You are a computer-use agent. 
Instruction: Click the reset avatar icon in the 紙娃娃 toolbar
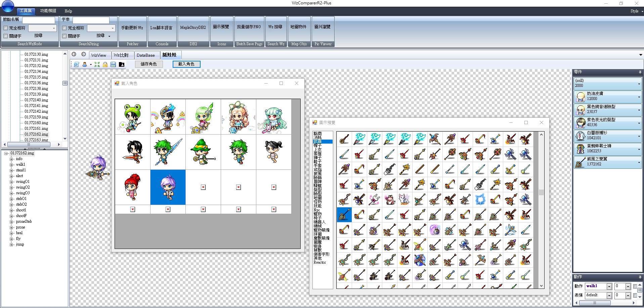pyautogui.click(x=76, y=64)
